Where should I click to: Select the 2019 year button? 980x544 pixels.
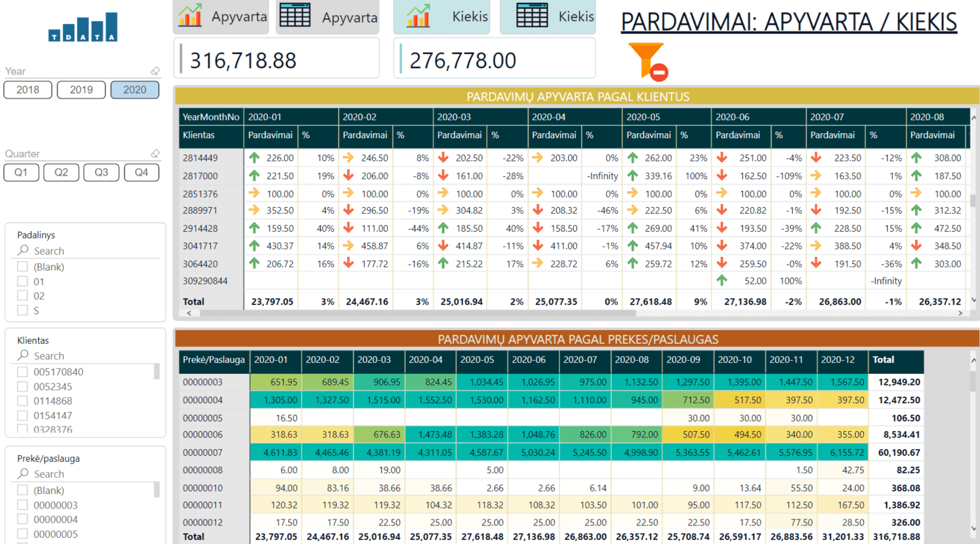[x=81, y=90]
